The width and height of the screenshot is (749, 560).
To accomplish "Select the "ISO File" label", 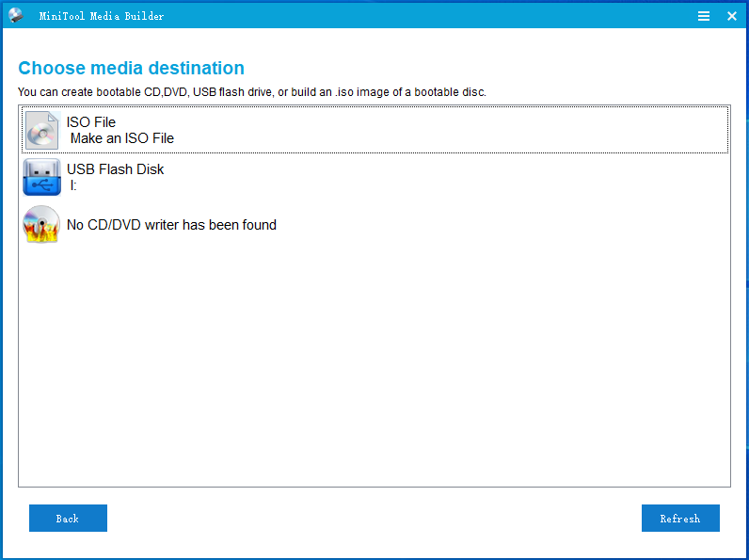I will [x=91, y=122].
